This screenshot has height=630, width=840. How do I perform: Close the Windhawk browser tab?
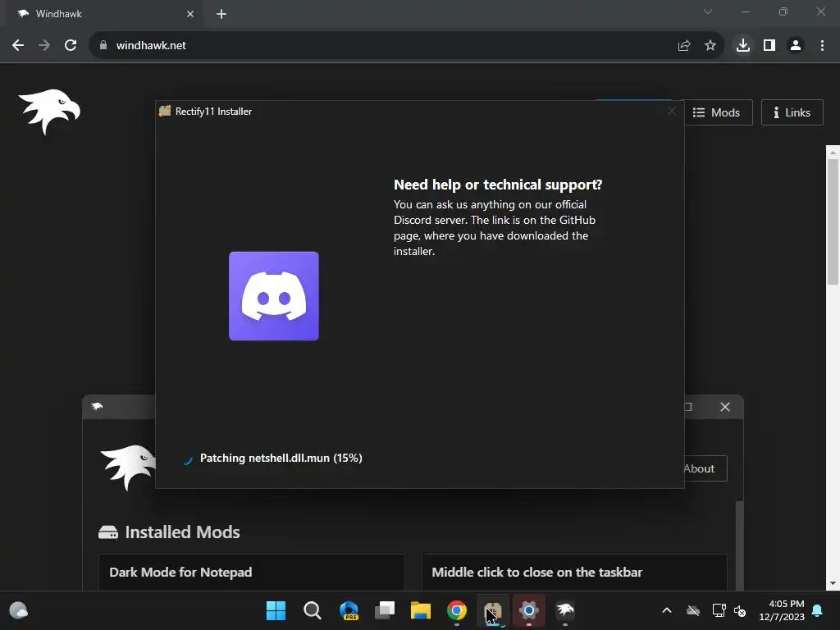tap(190, 14)
